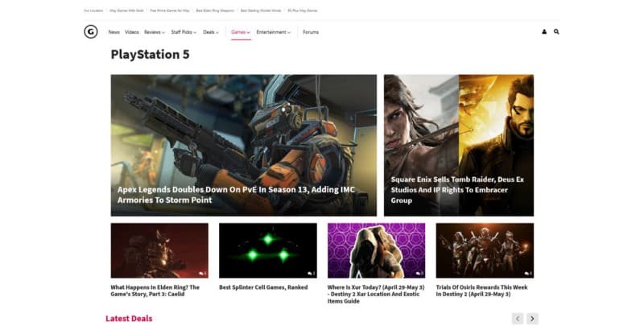
Task: Open May Games With Gold trending link
Action: tap(126, 10)
